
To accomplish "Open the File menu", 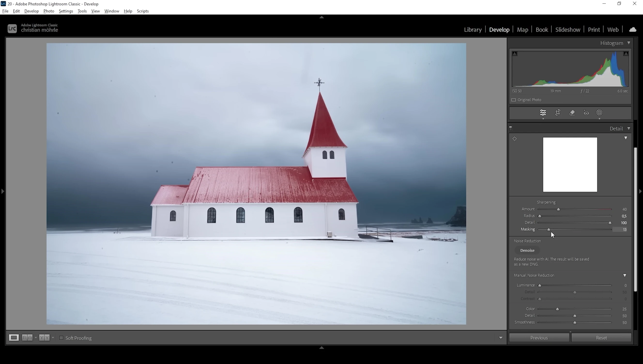I will coord(5,11).
